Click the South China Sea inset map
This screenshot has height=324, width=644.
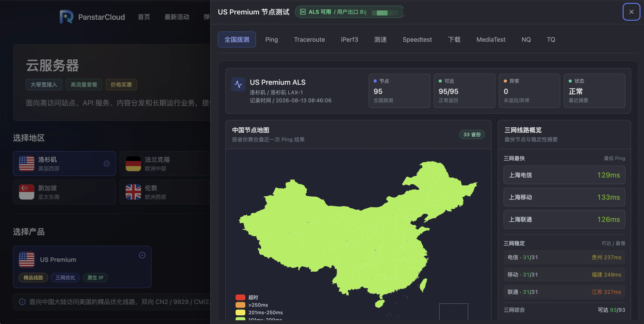(x=454, y=312)
